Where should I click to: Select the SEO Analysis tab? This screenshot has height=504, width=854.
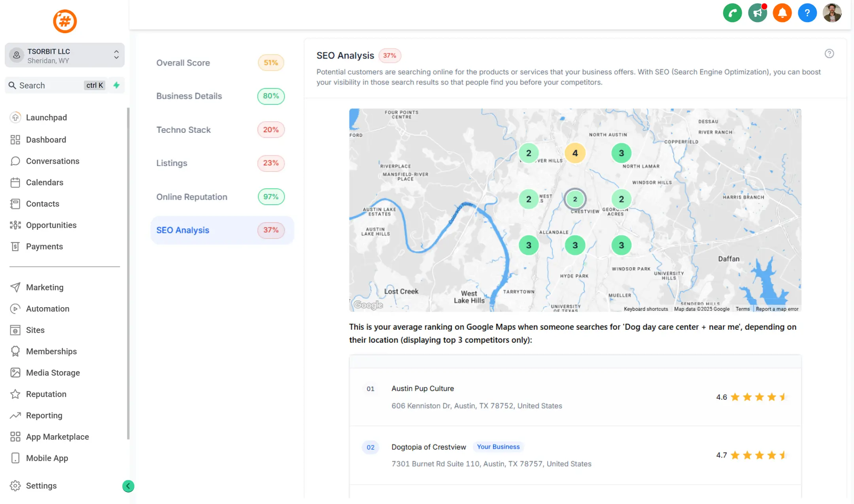[222, 230]
